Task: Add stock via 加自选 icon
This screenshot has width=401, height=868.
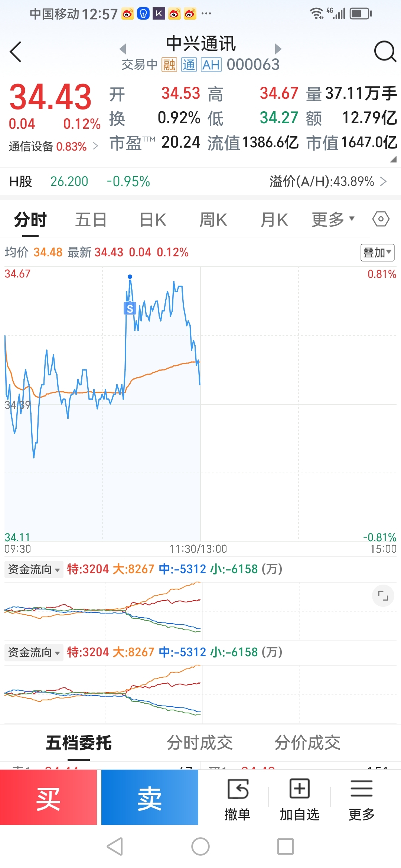Action: [299, 789]
